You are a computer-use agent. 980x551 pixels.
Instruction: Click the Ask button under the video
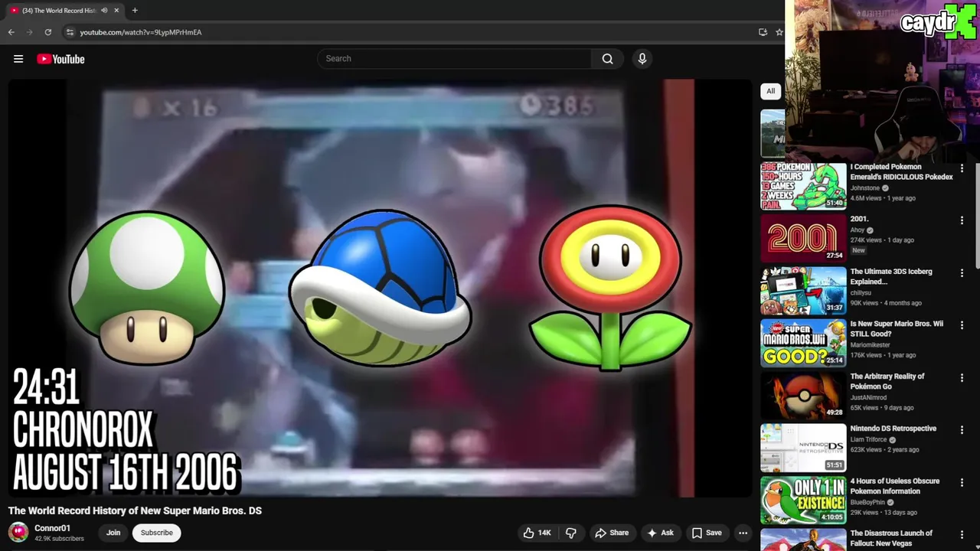click(x=660, y=533)
